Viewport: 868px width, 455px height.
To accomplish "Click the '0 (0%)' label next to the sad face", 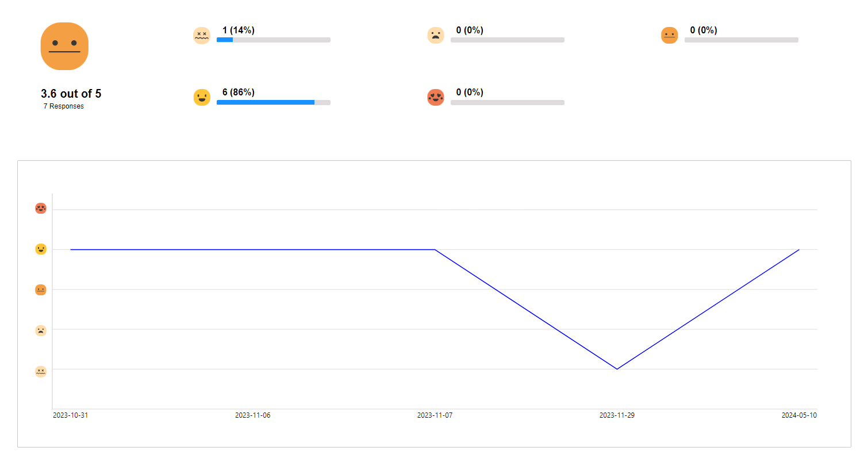I will tap(470, 30).
